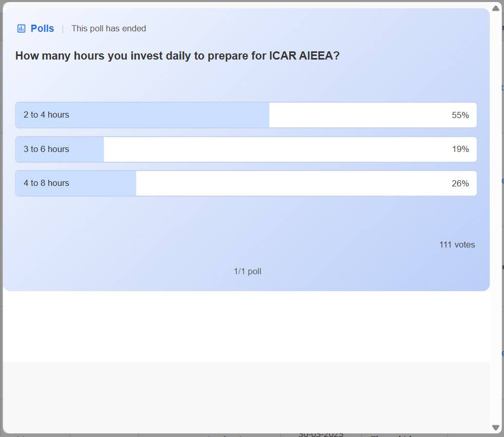Click the scroll up arrow of the popup
Viewport: 504px width, 437px height.
coord(496,8)
